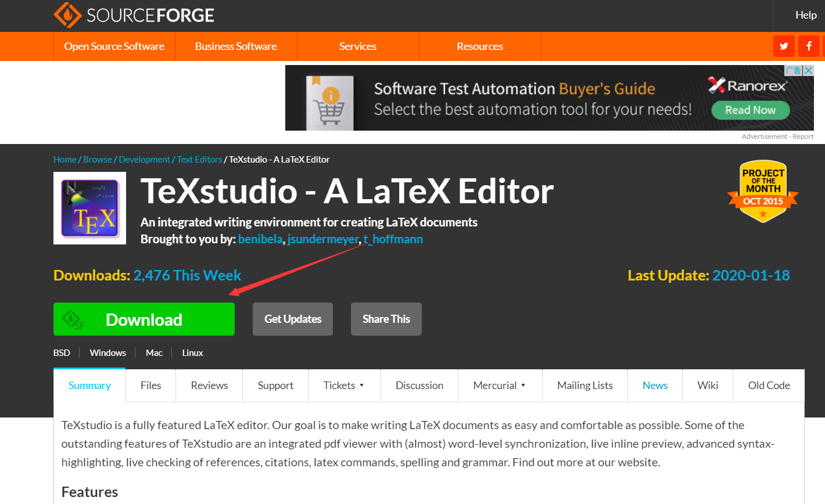The height and width of the screenshot is (504, 825).
Task: Click the Read Now button in the ad
Action: [x=750, y=110]
